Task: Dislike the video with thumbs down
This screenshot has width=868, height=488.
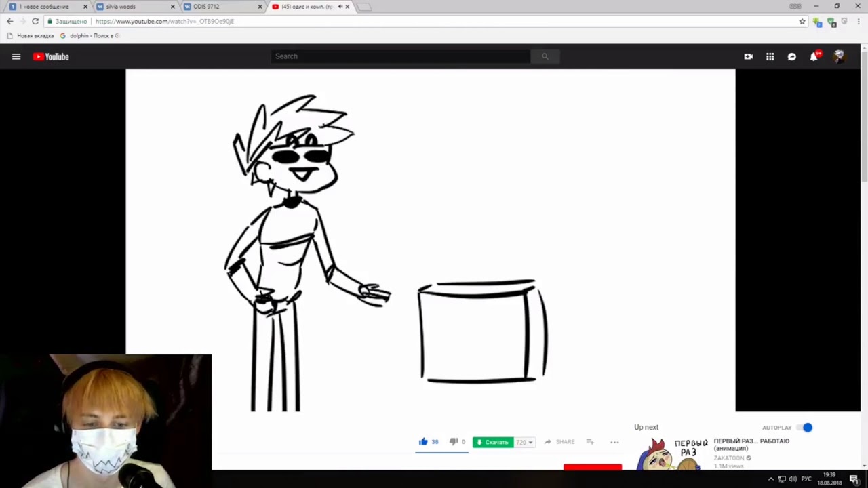Action: tap(453, 441)
